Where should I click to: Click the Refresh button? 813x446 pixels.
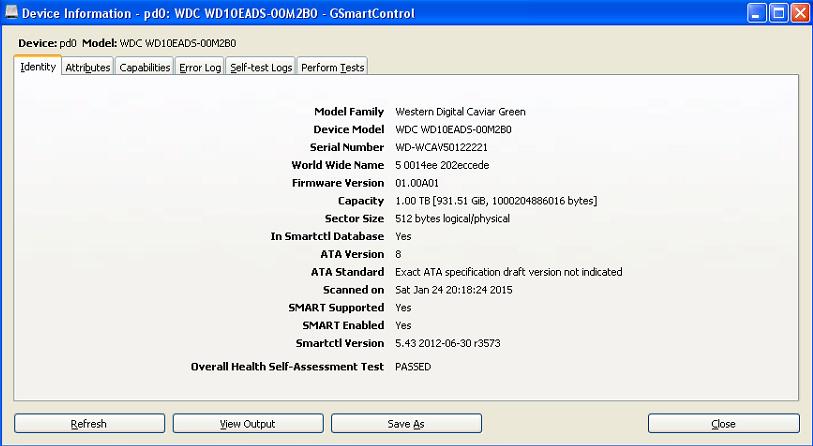89,424
